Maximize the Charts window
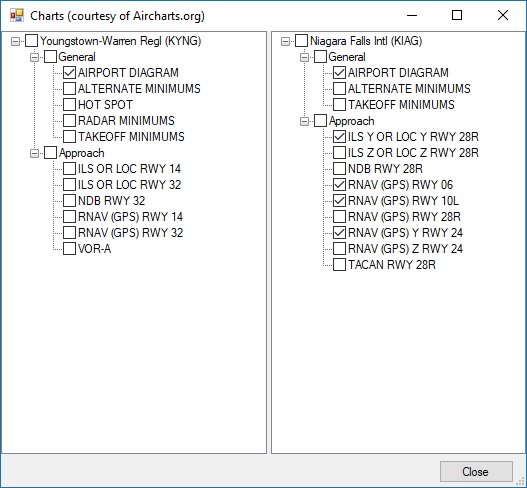 click(x=457, y=15)
